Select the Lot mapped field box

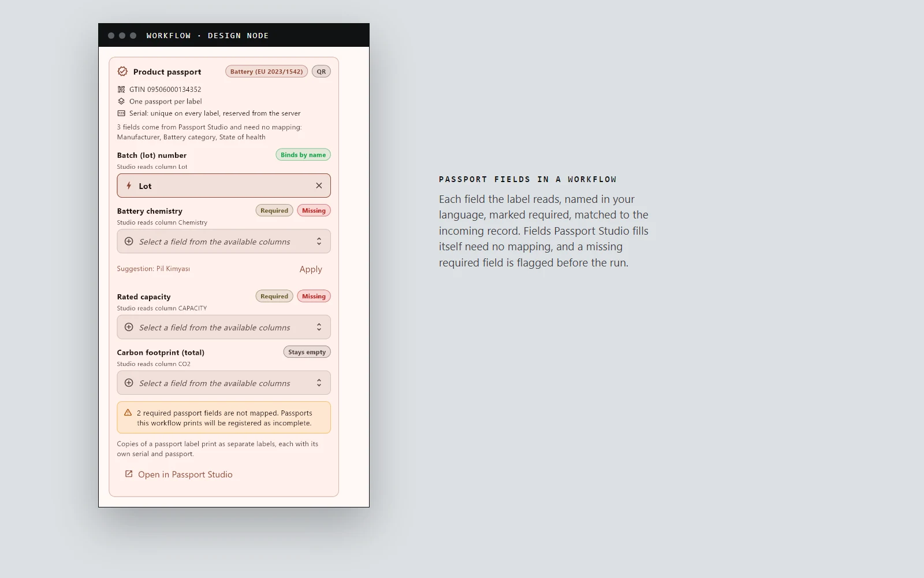(x=223, y=186)
